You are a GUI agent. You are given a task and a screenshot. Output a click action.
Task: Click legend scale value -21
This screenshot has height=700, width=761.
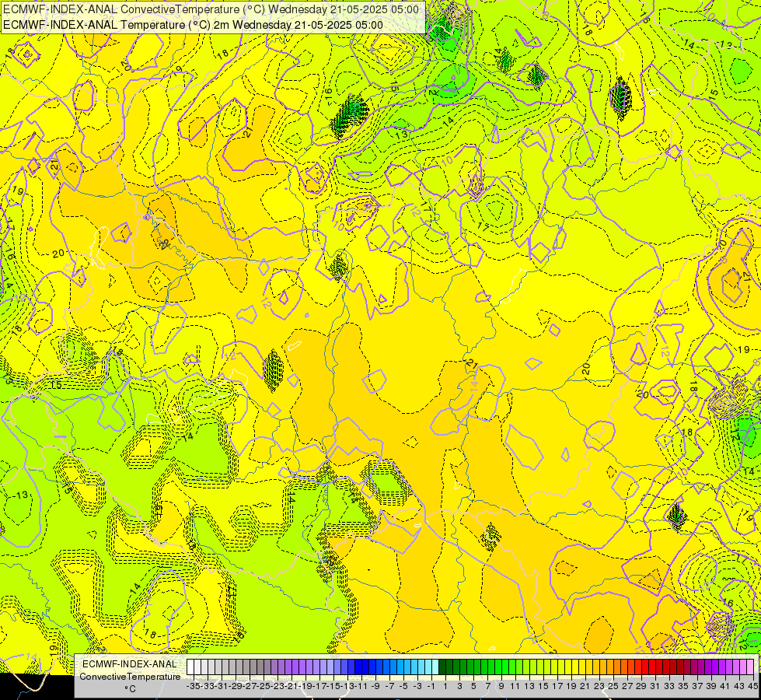click(x=292, y=686)
